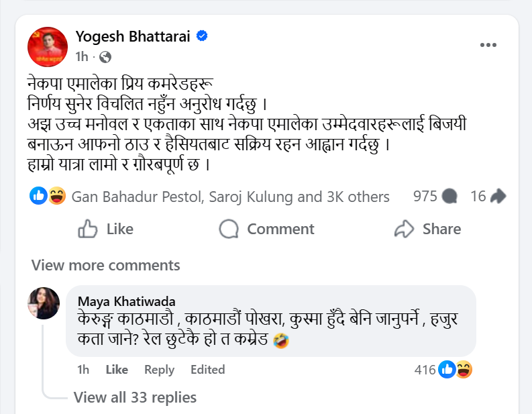The height and width of the screenshot is (414, 532).
Task: Like Maya Khatiwada's comment
Action: click(117, 370)
